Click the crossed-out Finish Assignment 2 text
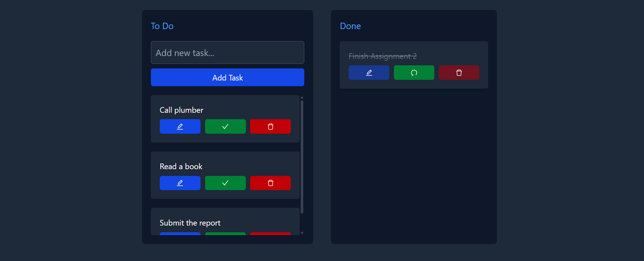Image resolution: width=644 pixels, height=261 pixels. click(383, 56)
